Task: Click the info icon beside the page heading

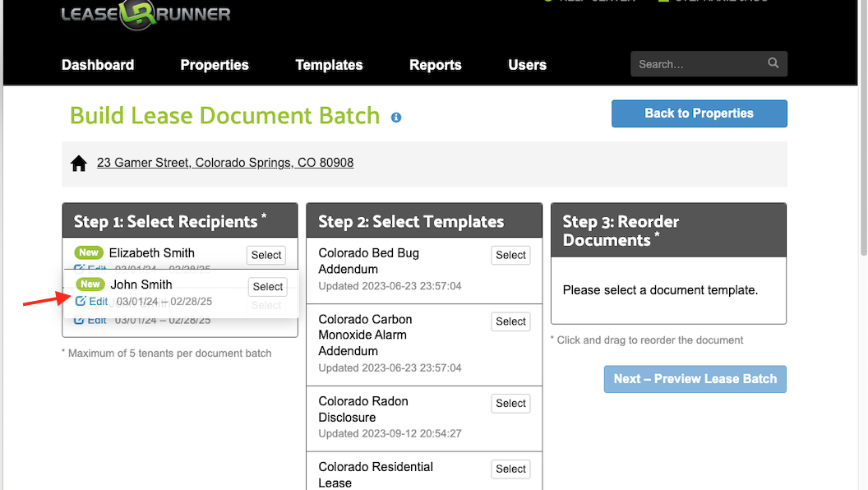Action: pyautogui.click(x=396, y=118)
